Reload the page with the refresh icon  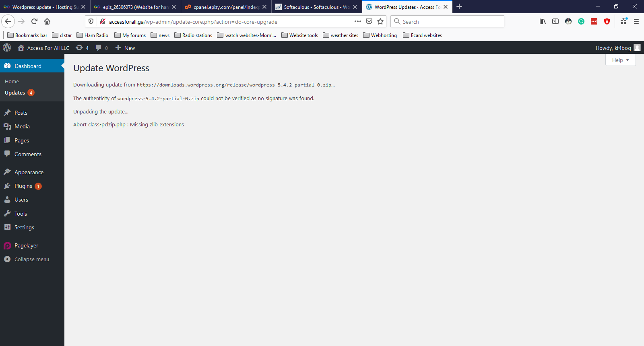tap(34, 22)
